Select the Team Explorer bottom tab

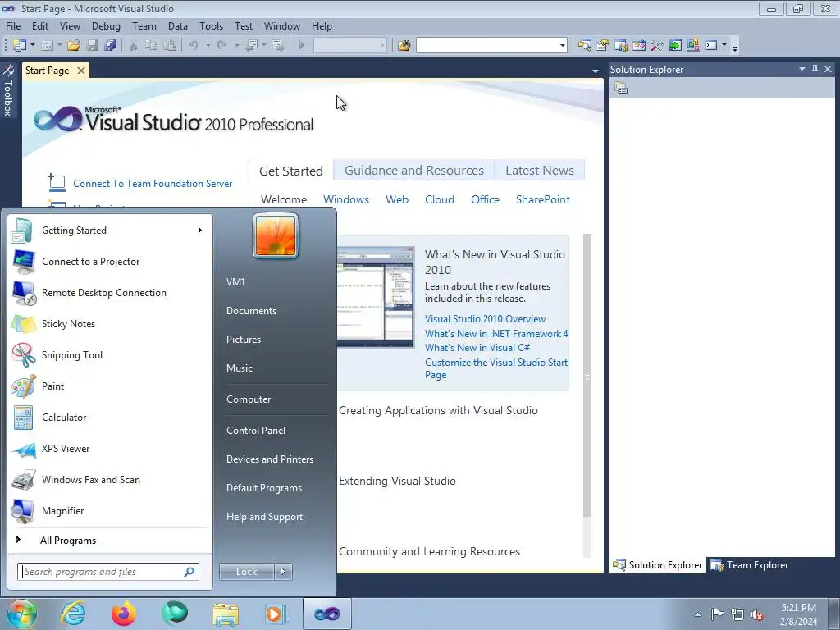[x=750, y=564]
